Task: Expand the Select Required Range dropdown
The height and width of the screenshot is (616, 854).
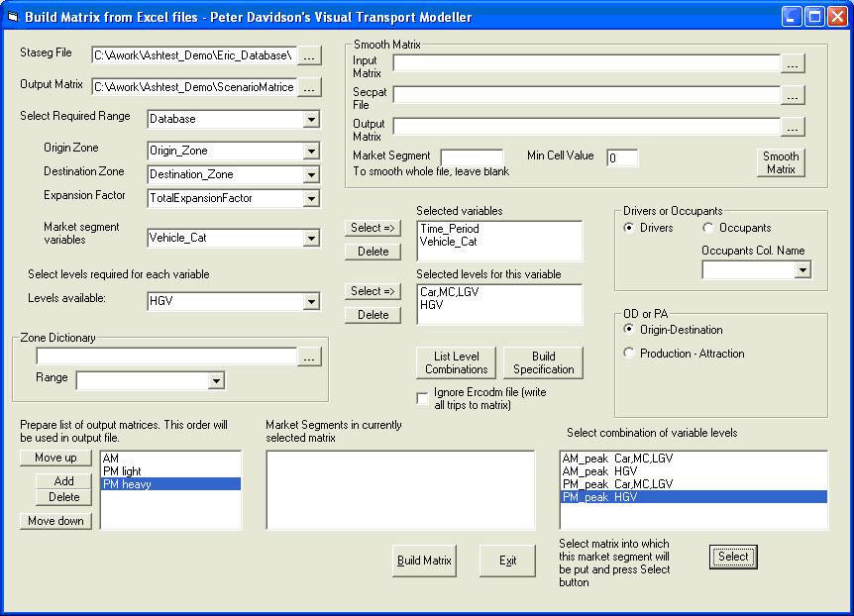Action: [x=311, y=119]
